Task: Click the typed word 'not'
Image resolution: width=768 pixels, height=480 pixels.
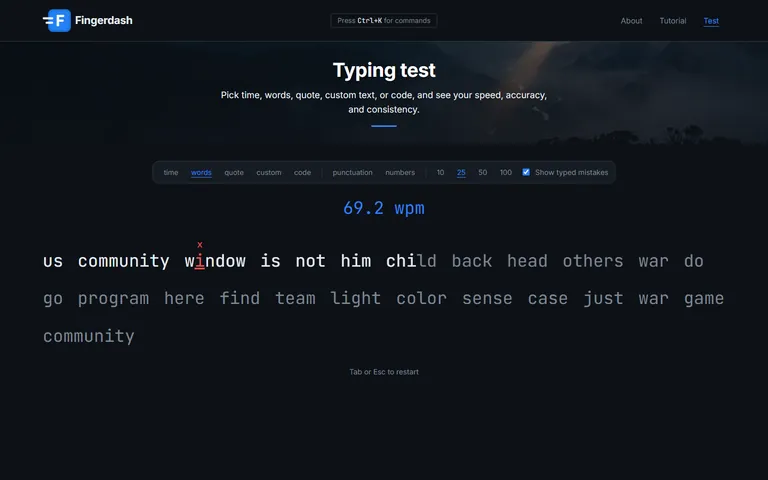Action: 311,261
